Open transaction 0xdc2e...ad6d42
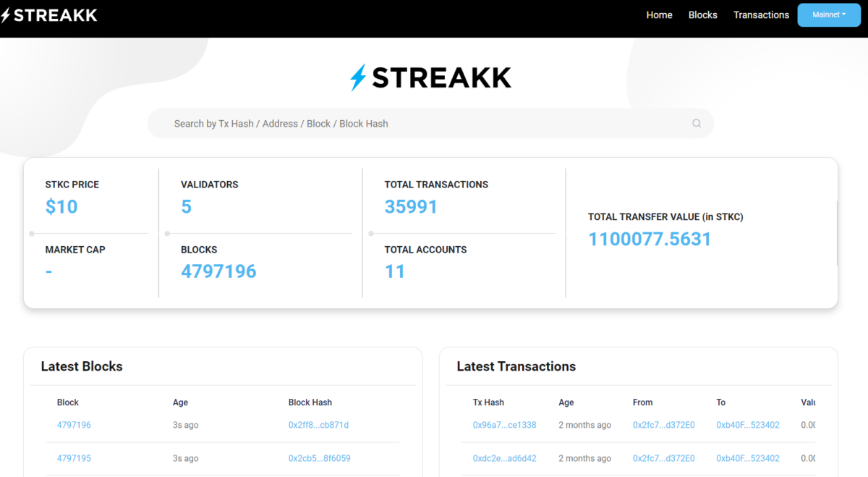 [x=504, y=458]
